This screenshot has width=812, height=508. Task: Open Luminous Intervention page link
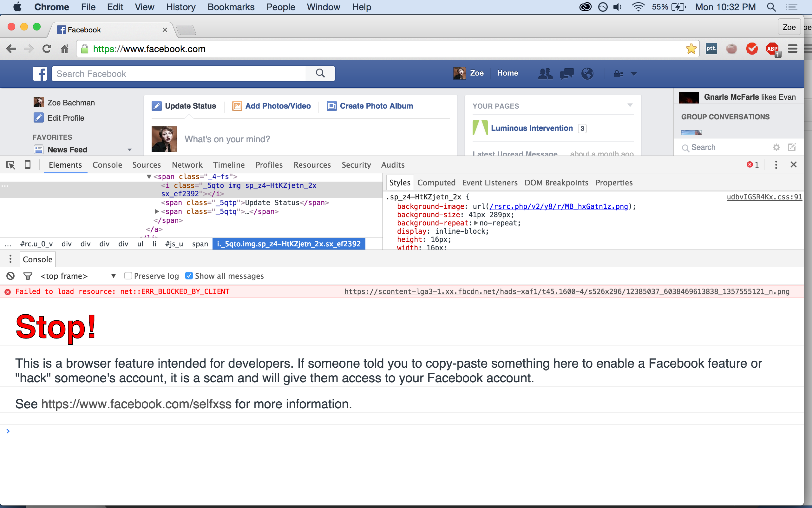click(x=532, y=128)
